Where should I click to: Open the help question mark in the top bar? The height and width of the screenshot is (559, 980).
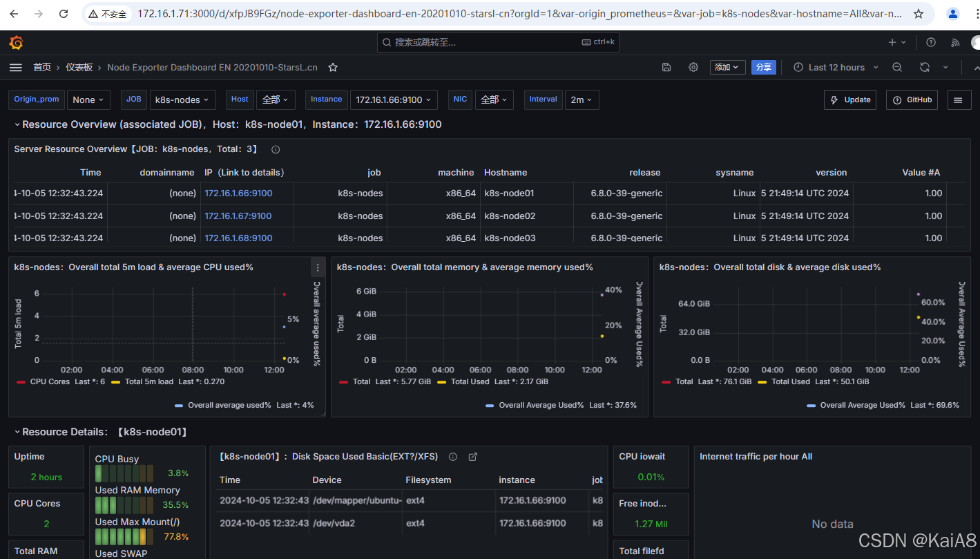931,43
